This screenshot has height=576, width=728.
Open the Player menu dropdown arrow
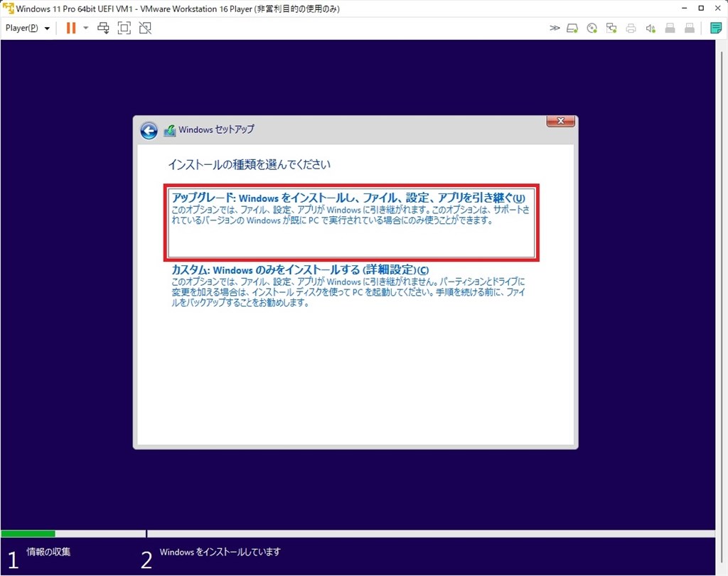click(x=47, y=28)
